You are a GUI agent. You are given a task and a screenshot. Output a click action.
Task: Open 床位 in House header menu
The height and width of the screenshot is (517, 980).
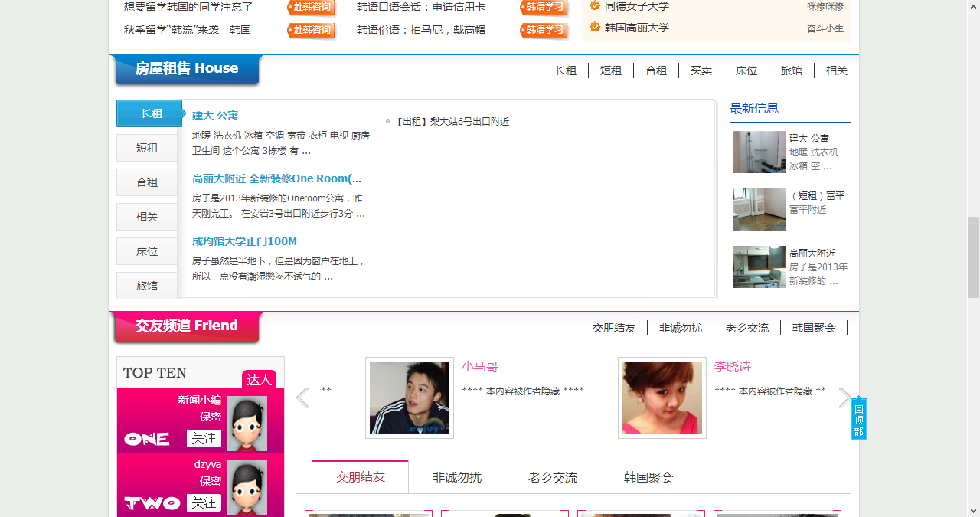[x=746, y=70]
